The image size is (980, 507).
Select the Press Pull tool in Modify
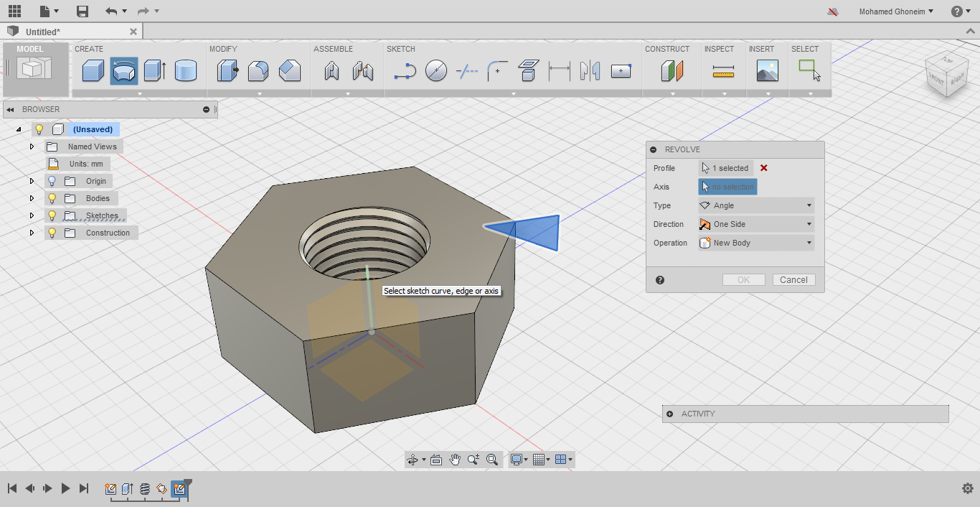(227, 71)
